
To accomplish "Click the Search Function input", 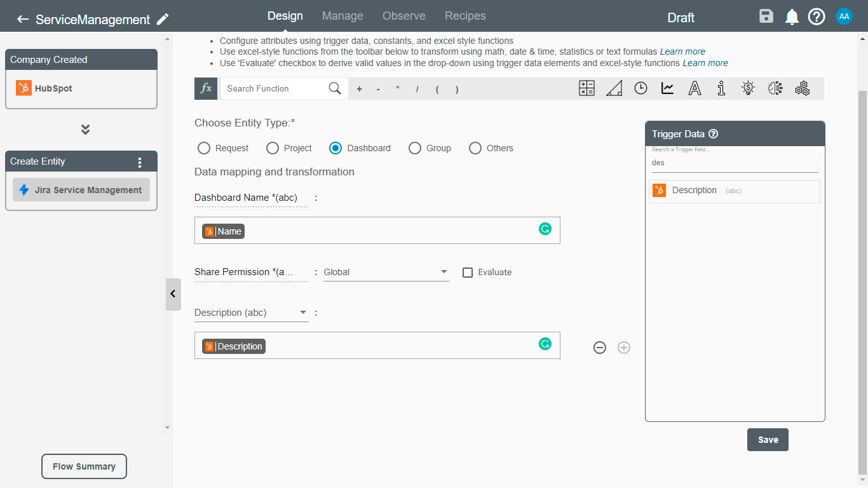I will pos(275,88).
